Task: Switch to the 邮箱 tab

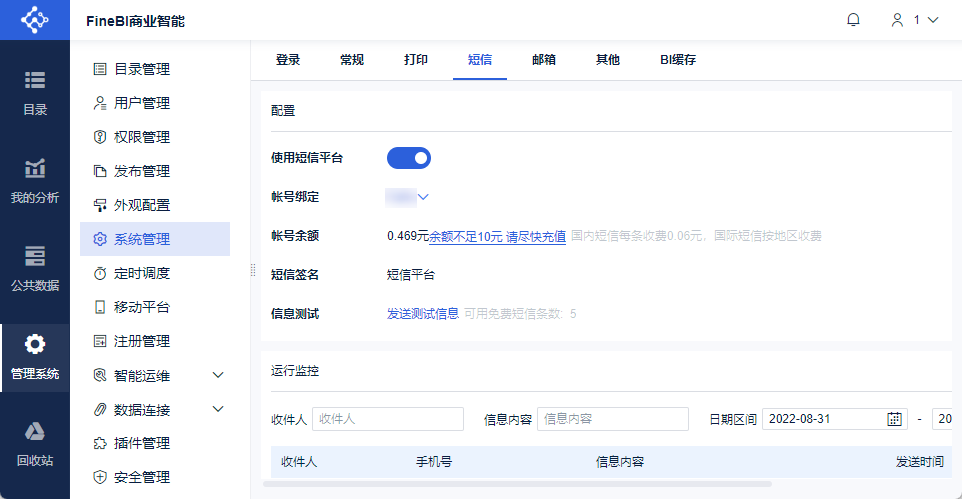Action: coord(544,60)
